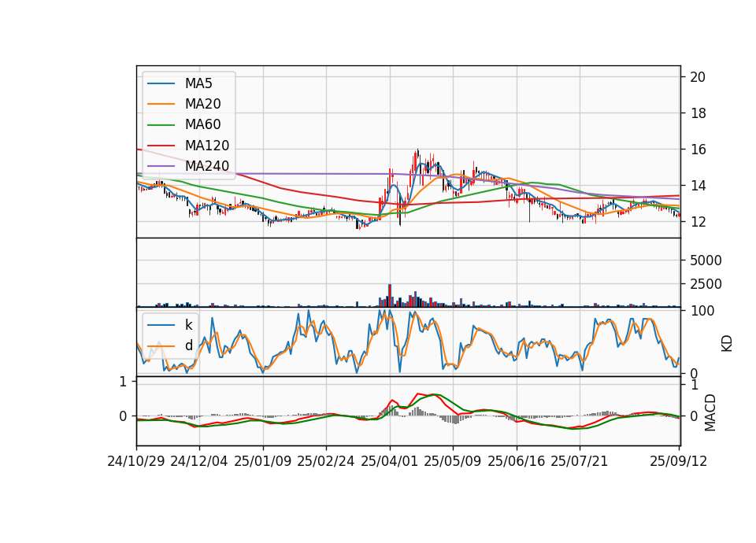756x543 pixels.
Task: Click the green MA60 legend line sample
Action: pos(161,125)
